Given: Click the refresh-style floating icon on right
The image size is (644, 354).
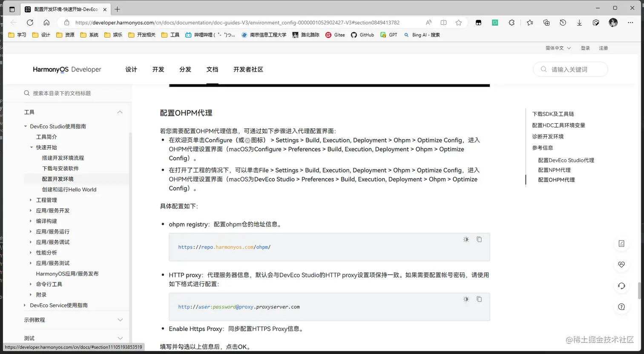Looking at the screenshot, I should pyautogui.click(x=621, y=286).
